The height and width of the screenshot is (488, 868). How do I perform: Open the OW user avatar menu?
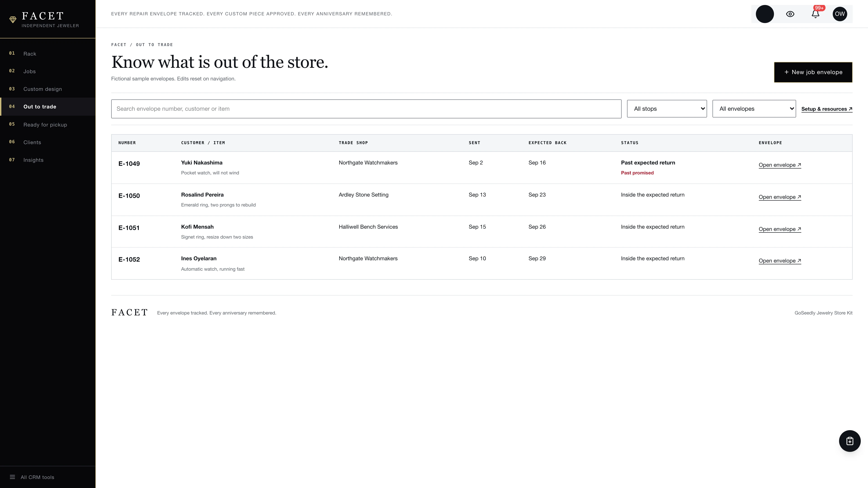point(840,14)
